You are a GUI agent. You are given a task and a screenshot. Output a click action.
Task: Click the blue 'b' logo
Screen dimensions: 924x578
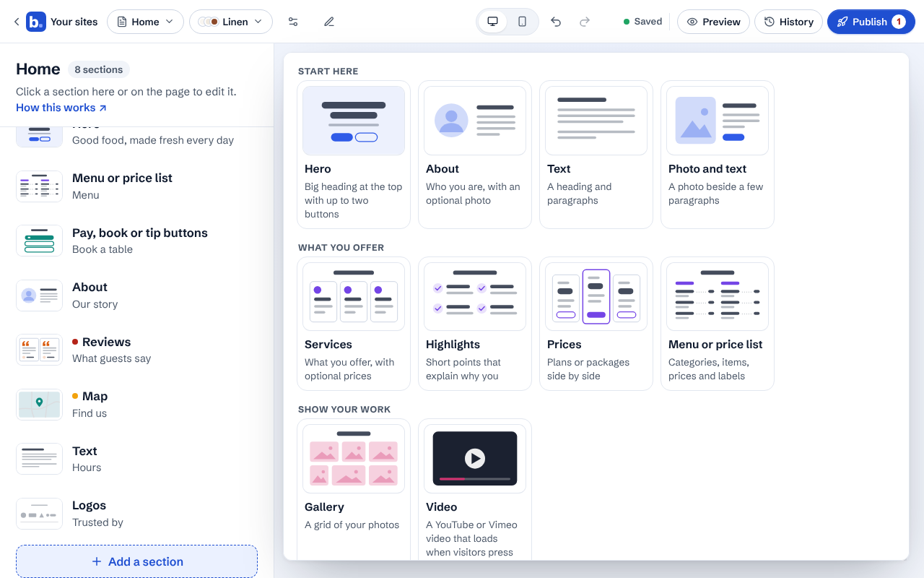[36, 22]
